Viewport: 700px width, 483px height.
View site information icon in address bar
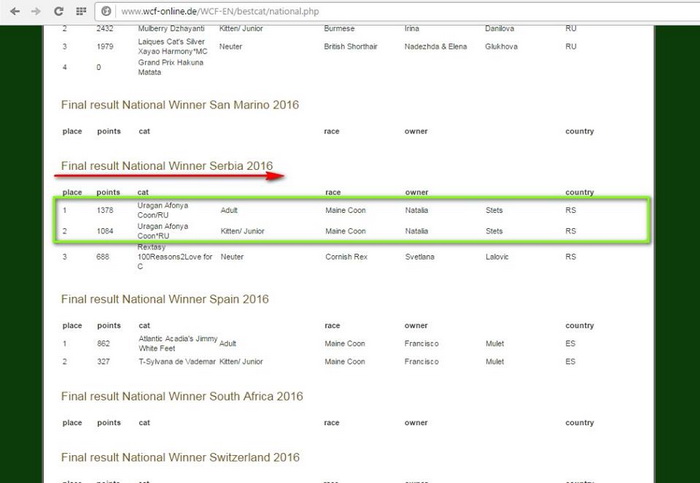pos(106,11)
